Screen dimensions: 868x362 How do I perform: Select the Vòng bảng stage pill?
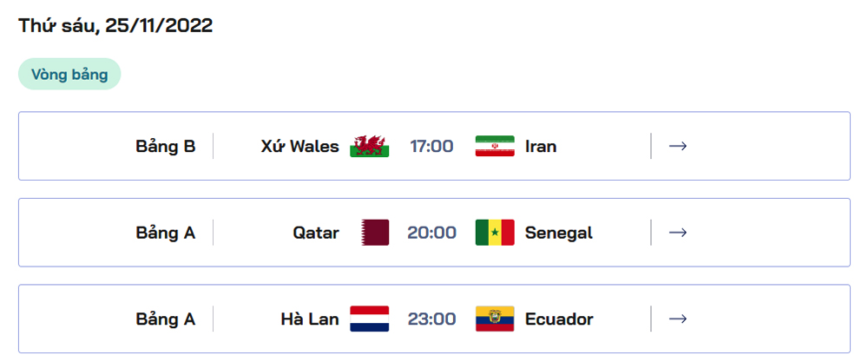point(69,74)
